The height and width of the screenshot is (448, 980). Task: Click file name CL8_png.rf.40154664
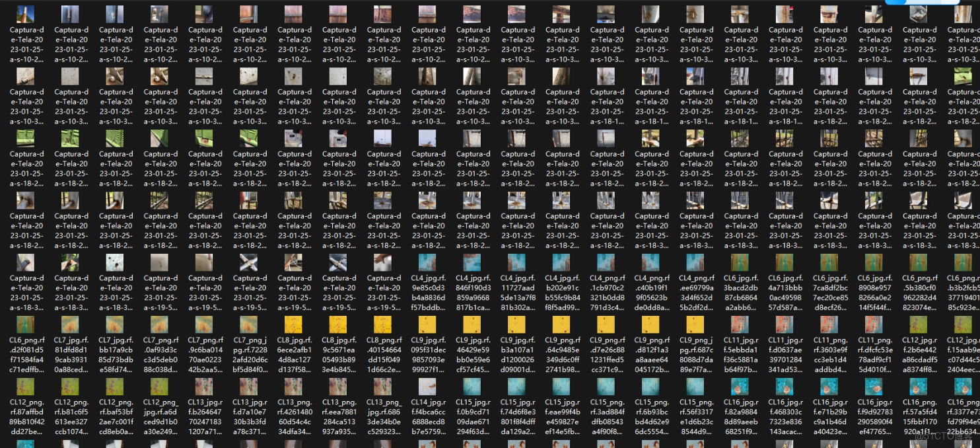click(x=384, y=355)
